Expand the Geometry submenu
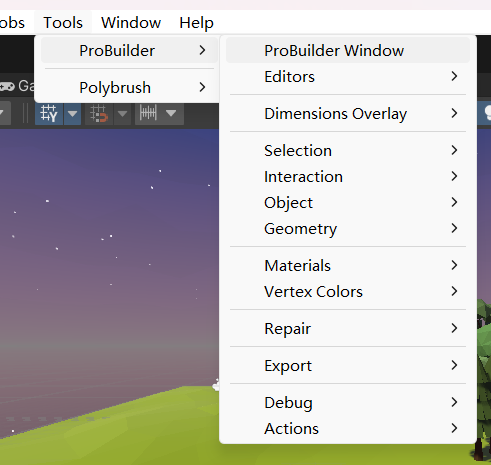Viewport: 491px width, 465px height. [348, 229]
